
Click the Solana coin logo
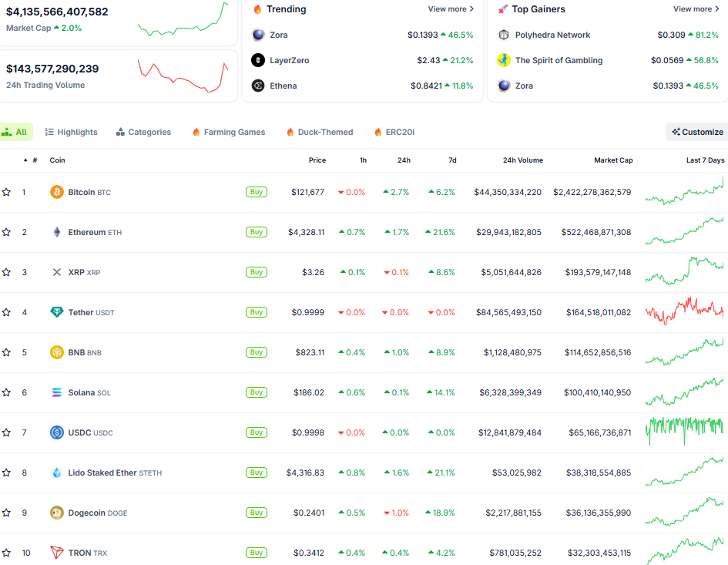click(x=57, y=392)
